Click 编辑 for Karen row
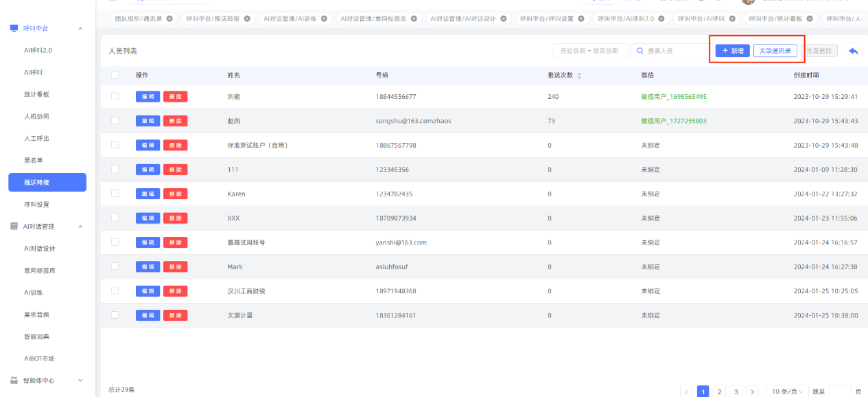 pos(148,194)
